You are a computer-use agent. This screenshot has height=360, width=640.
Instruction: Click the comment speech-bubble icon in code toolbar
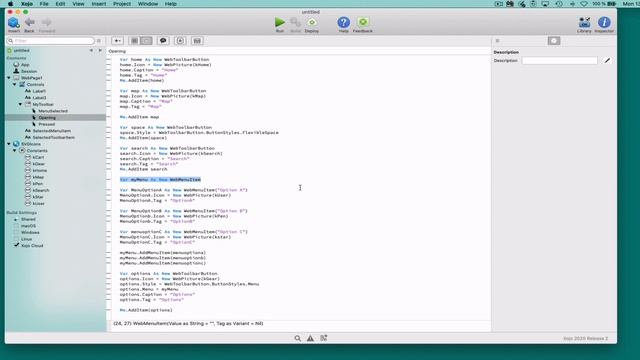pos(163,41)
